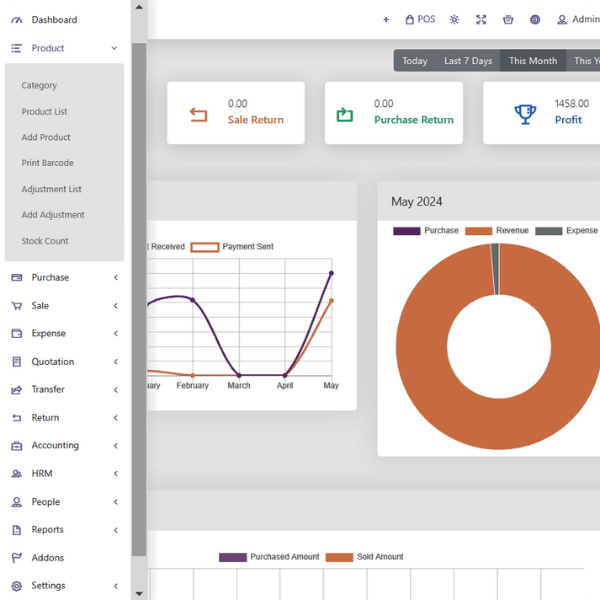
Task: Click the Dashboard gauge icon
Action: pyautogui.click(x=16, y=20)
